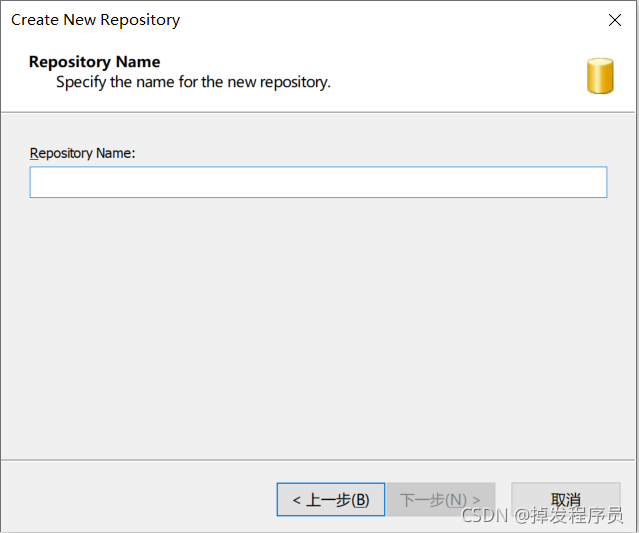Click the 'Repository Name:' field label

[x=82, y=153]
